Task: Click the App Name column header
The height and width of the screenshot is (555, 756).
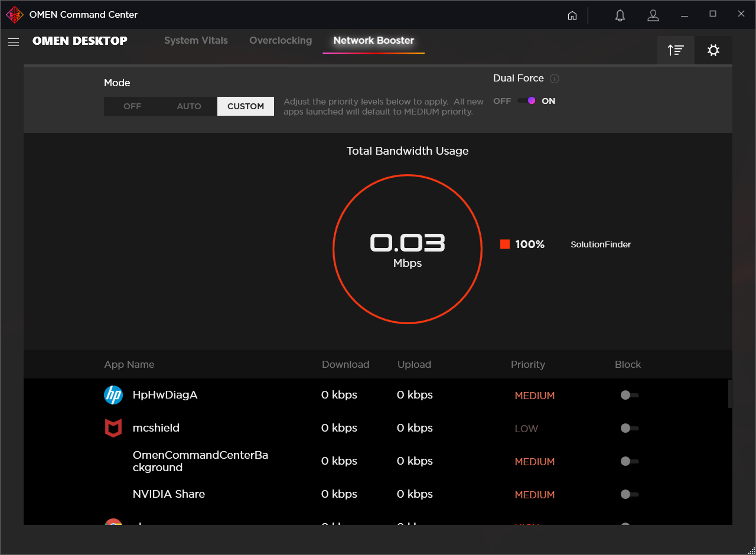Action: (129, 364)
